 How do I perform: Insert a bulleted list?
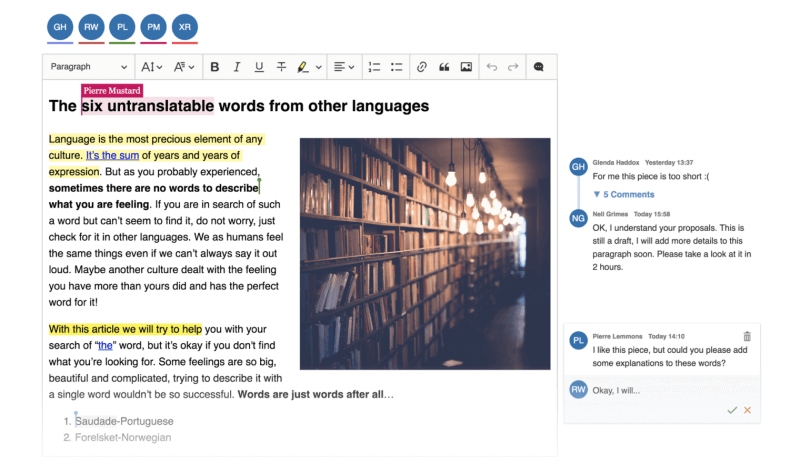pos(397,67)
